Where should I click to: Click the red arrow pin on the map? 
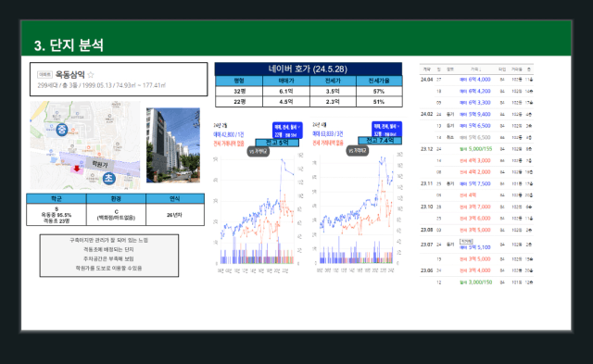77,169
